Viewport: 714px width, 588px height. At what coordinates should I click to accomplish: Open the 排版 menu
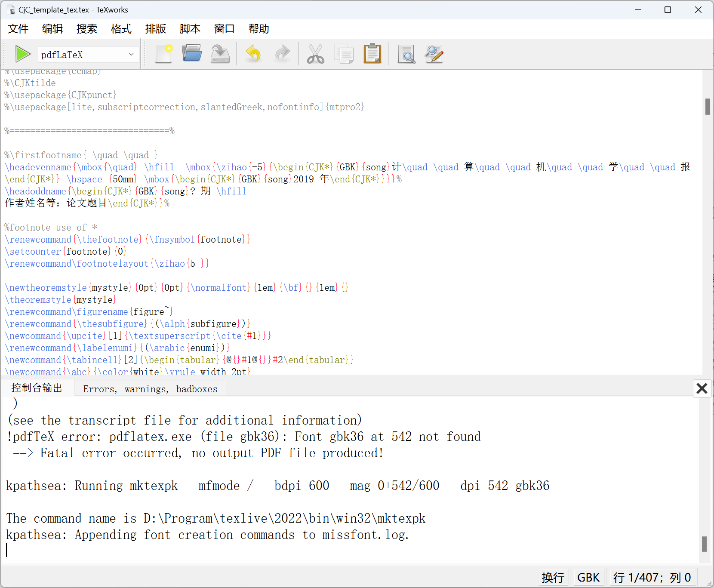[x=156, y=29]
